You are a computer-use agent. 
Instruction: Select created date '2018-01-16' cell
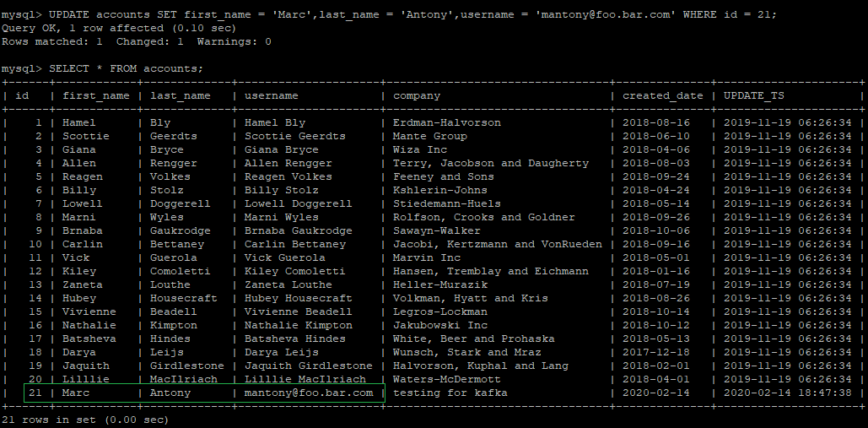pyautogui.click(x=656, y=271)
